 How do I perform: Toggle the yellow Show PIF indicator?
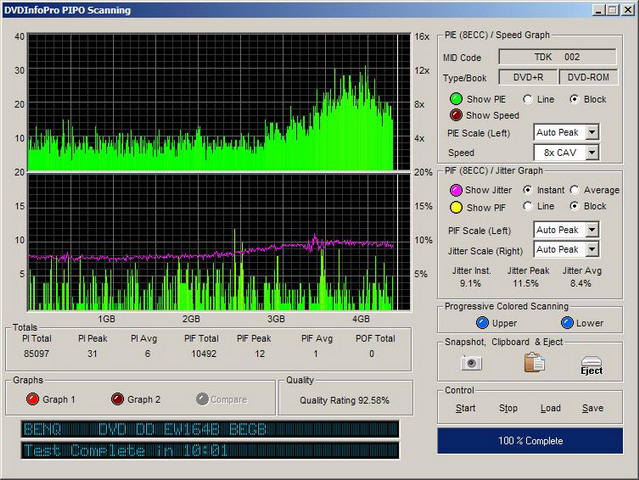(456, 207)
